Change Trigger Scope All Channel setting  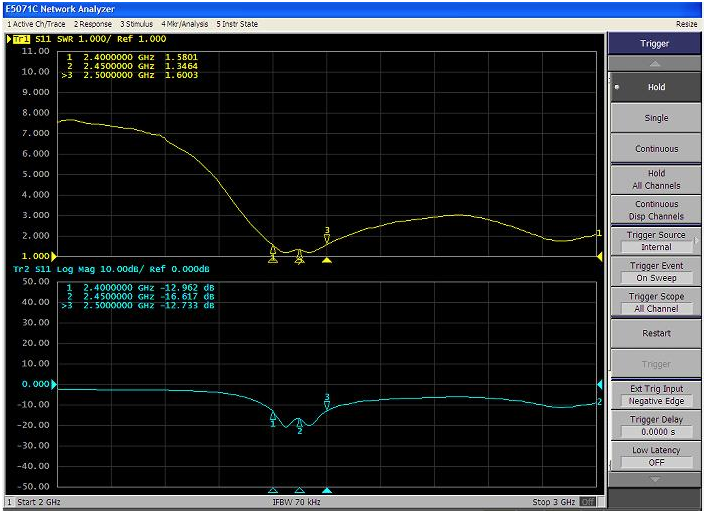[656, 303]
